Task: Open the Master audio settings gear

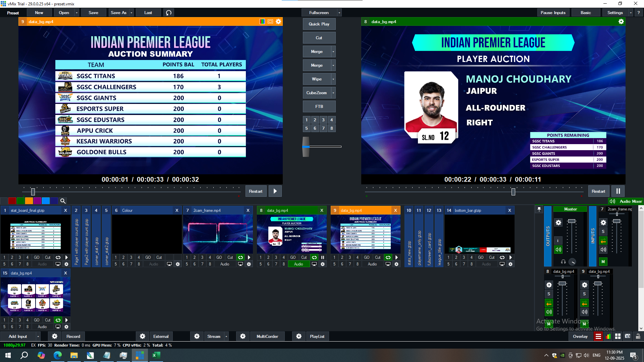Action: coord(558,223)
